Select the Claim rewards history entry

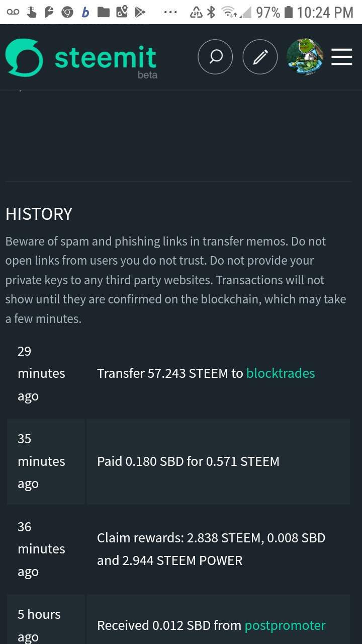tap(211, 549)
